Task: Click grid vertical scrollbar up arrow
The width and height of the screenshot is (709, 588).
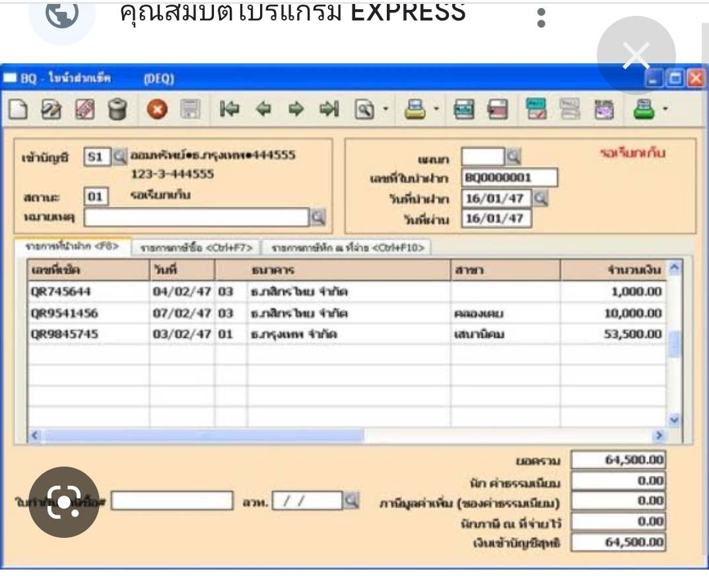Action: coord(674,268)
